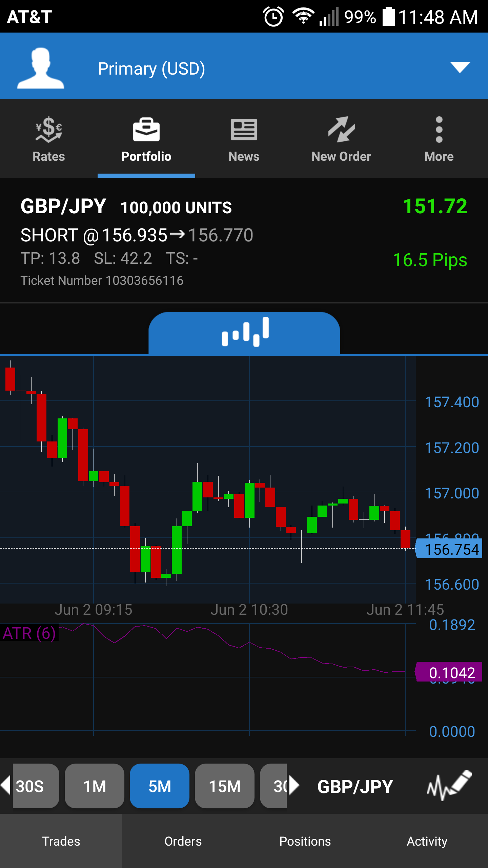Open the chart indicators drawing tool icon
488x868 pixels.
coord(449,786)
